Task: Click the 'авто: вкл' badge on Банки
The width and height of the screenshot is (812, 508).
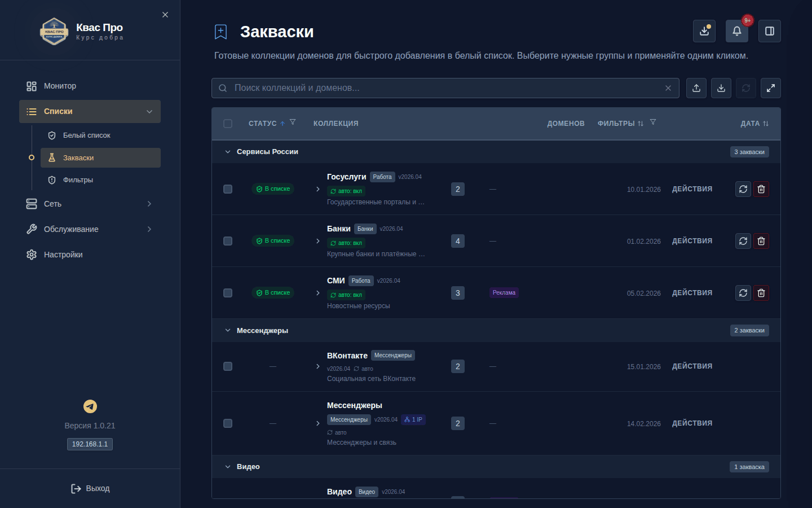Action: coord(346,243)
